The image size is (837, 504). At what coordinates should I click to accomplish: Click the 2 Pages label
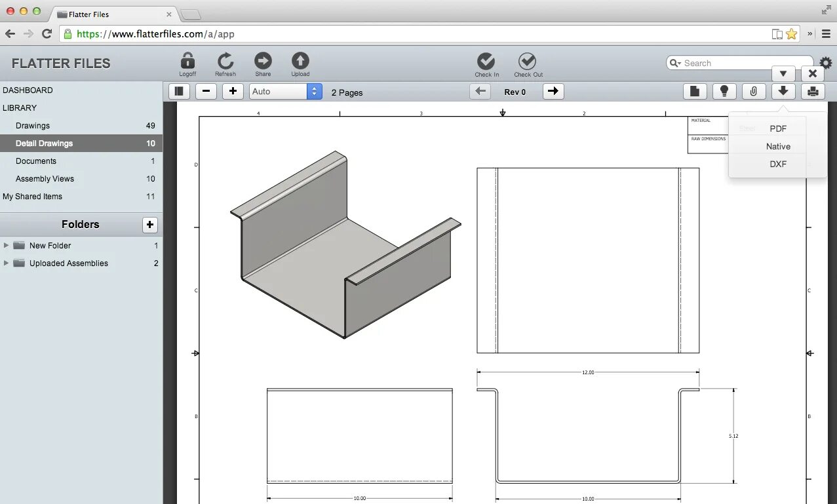point(347,92)
